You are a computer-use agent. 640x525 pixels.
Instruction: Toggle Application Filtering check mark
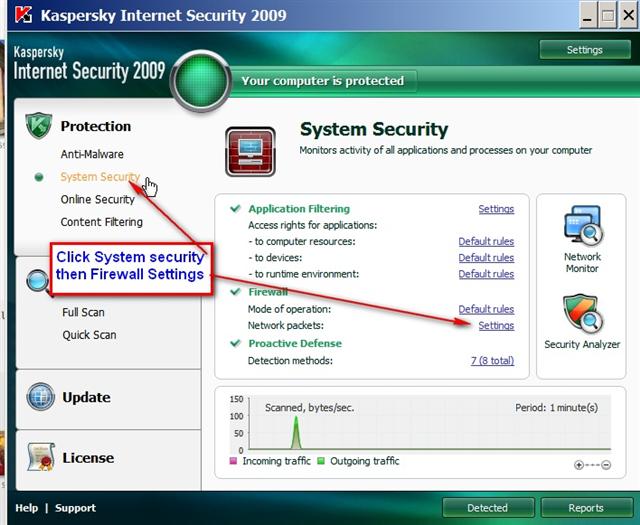(235, 209)
